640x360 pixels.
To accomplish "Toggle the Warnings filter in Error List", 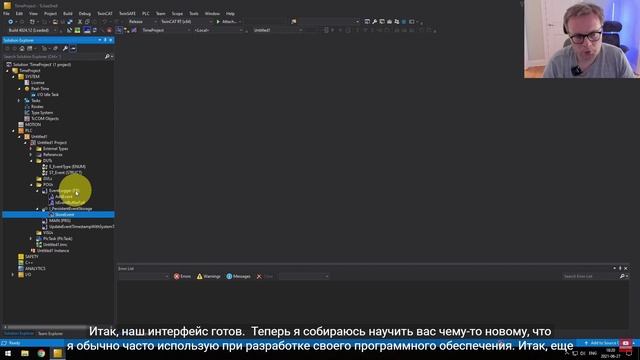I will [209, 276].
